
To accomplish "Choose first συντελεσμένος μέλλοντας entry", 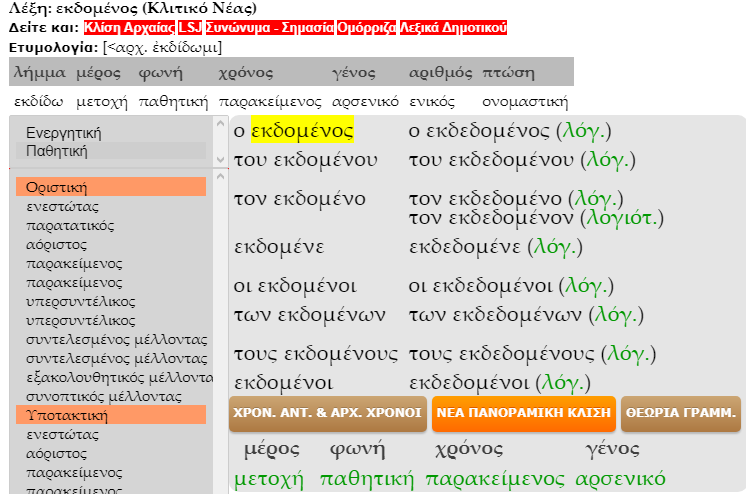I will (117, 340).
